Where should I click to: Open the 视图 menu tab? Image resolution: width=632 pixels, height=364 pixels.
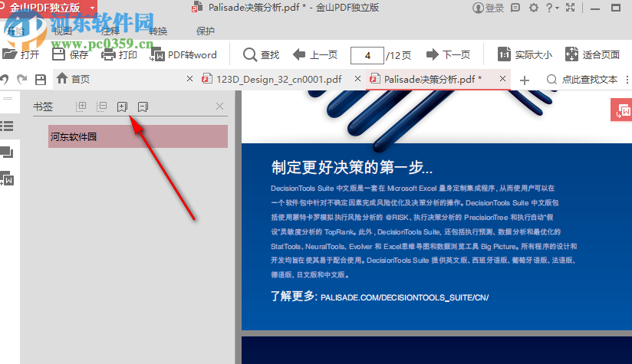click(62, 31)
